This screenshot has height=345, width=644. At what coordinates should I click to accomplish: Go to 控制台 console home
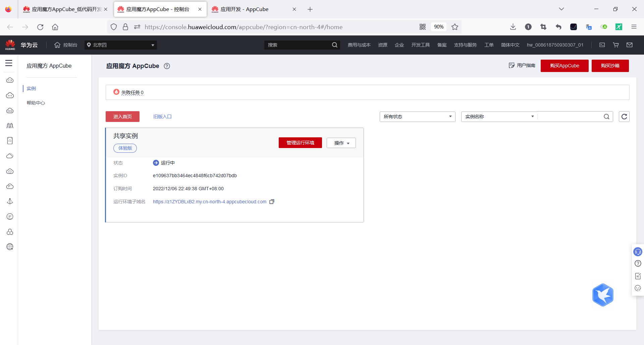pyautogui.click(x=66, y=45)
